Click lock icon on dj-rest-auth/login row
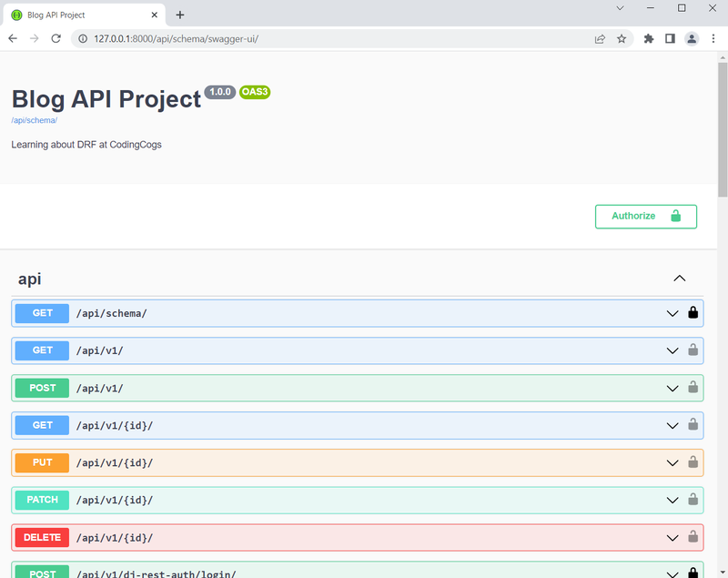This screenshot has width=728, height=578. pos(693,573)
